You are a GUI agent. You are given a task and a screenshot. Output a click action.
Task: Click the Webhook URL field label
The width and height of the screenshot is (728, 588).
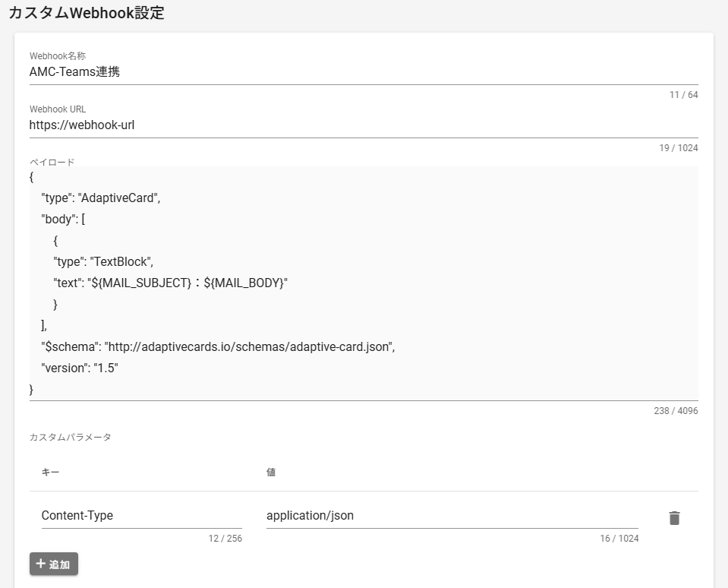pyautogui.click(x=58, y=109)
